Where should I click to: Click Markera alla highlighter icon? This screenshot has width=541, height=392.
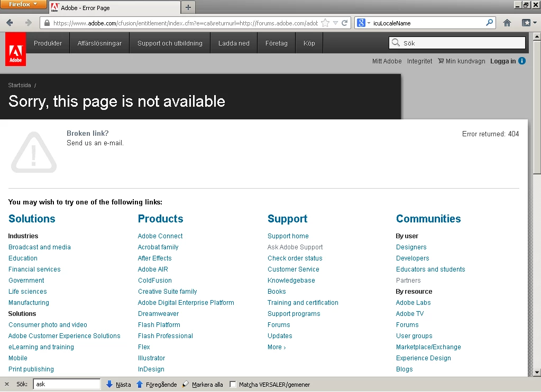click(x=185, y=384)
